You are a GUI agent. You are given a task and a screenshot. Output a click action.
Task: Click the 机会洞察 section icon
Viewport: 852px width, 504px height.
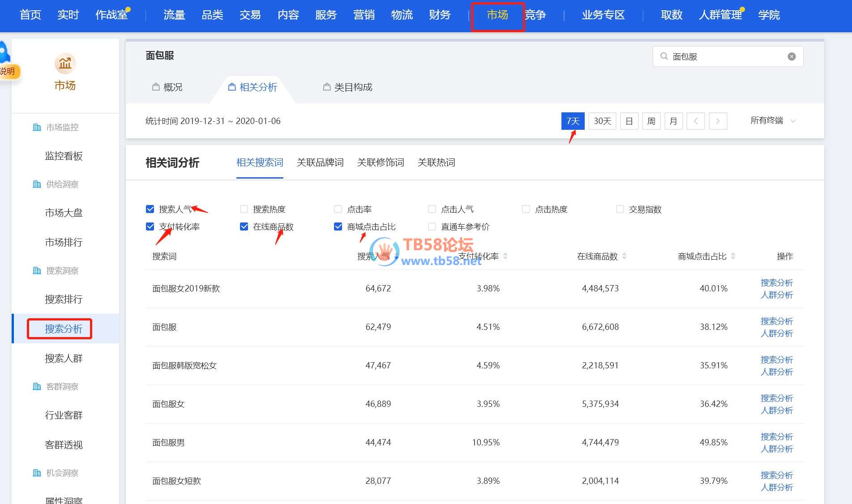pos(37,473)
